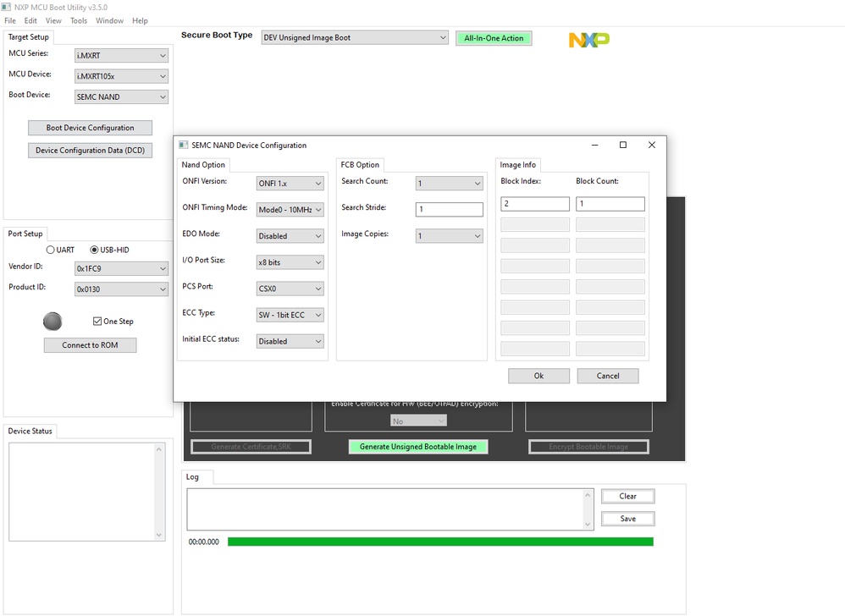Select the Nand Option tab
This screenshot has width=845, height=616.
click(203, 165)
